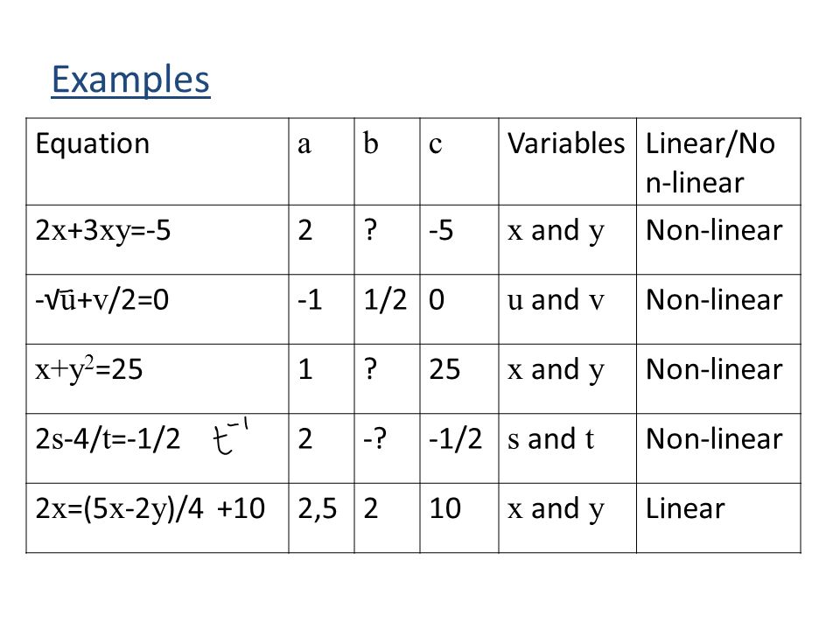Select the 10 value in column c
840x630 pixels.
click(x=445, y=508)
